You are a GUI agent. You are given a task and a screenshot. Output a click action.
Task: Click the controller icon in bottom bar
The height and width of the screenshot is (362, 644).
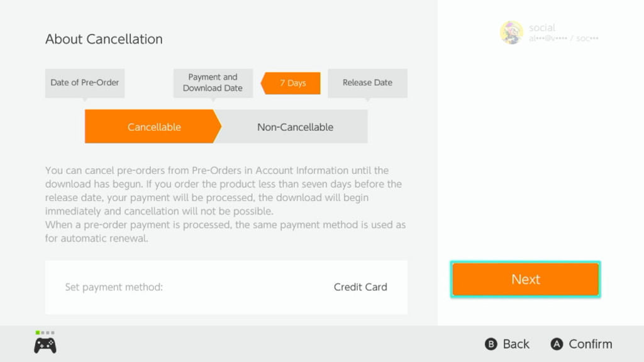coord(45,345)
